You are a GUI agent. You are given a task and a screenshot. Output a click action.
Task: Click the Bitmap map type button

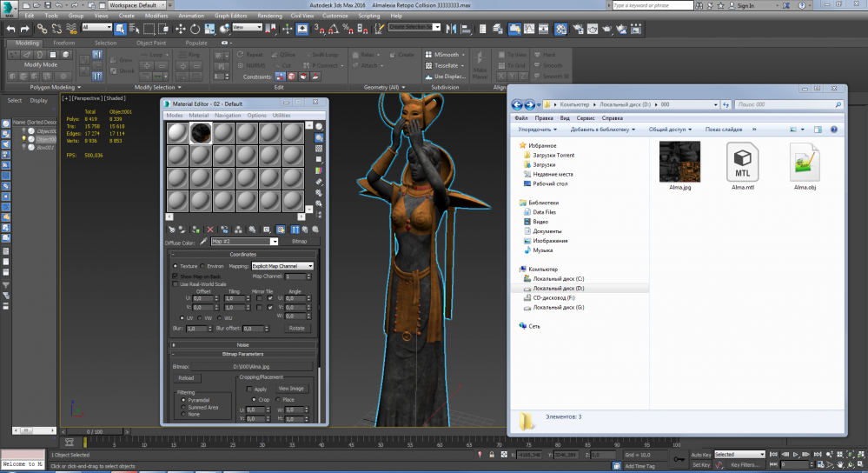point(300,242)
